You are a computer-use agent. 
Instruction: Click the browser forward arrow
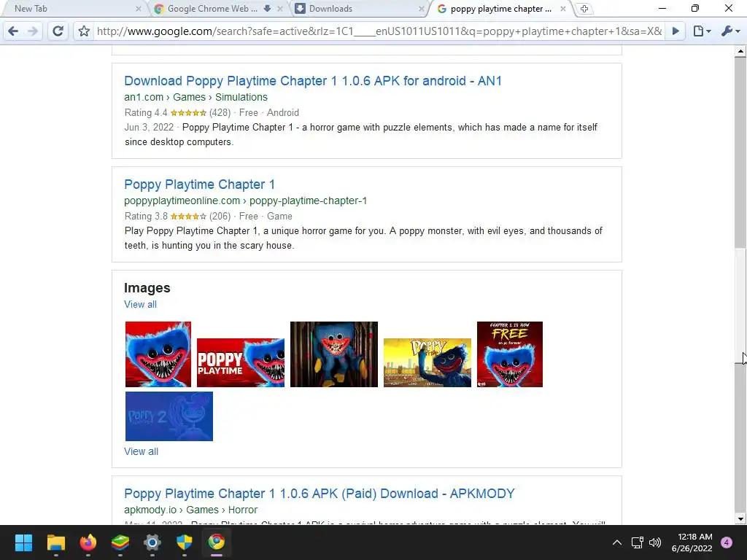point(32,31)
